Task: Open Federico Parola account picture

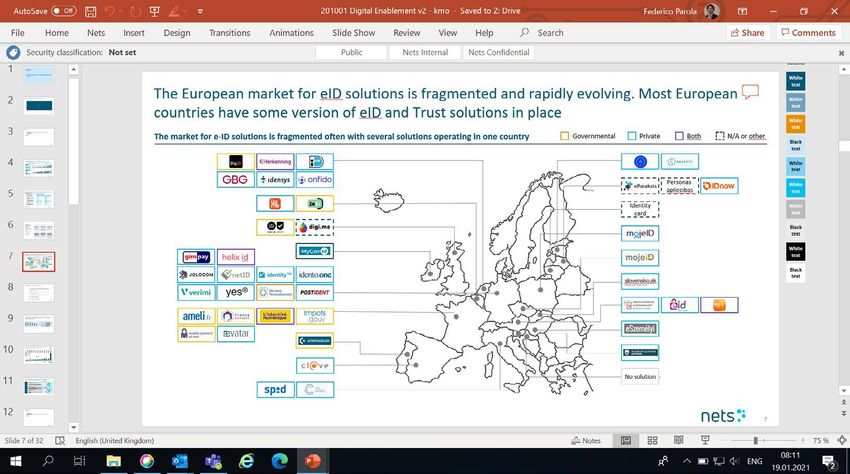Action: [x=711, y=11]
